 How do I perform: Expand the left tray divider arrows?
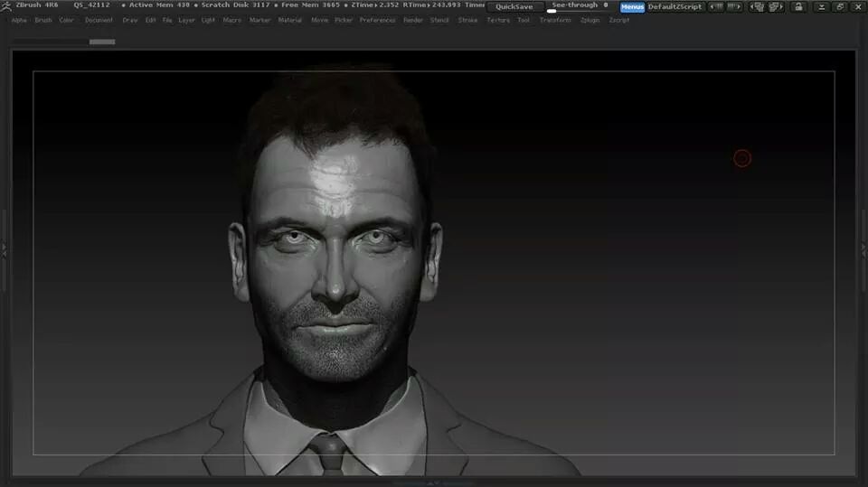coord(4,249)
